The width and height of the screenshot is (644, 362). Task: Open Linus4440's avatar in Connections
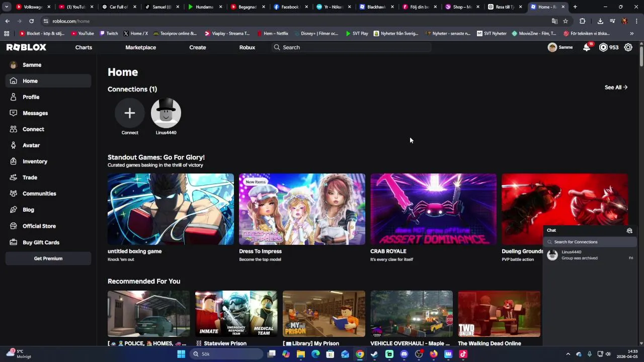(166, 113)
